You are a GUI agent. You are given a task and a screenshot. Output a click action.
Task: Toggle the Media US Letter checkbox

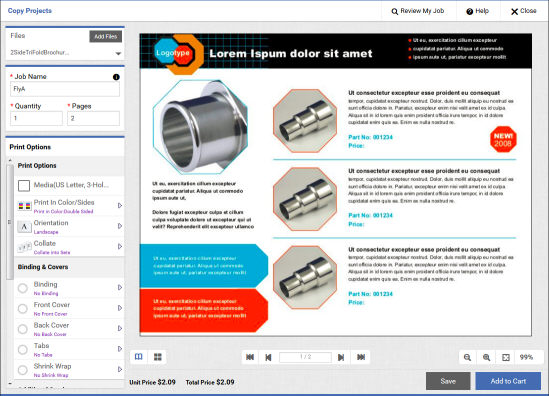click(24, 186)
